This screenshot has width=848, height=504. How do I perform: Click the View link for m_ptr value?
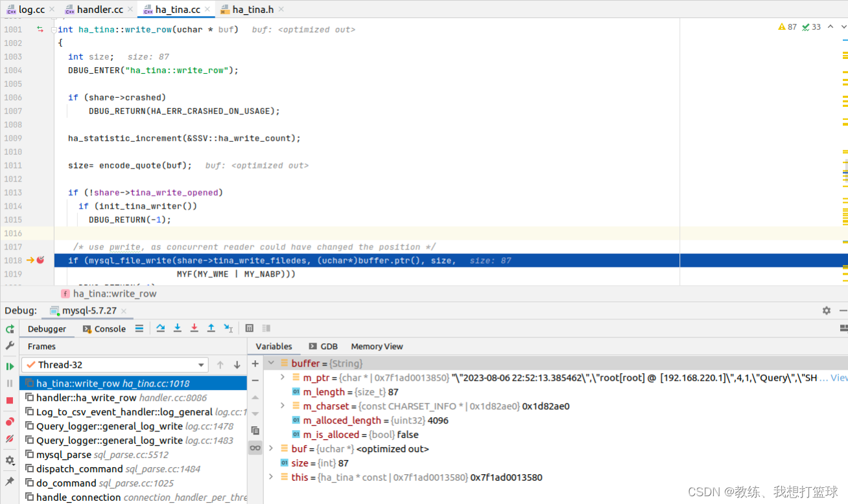click(x=839, y=377)
